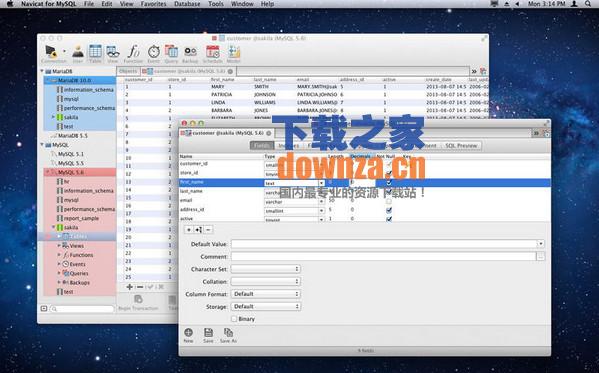Toggle Not Null checkbox for address_id row
This screenshot has height=373, width=599.
[x=389, y=210]
